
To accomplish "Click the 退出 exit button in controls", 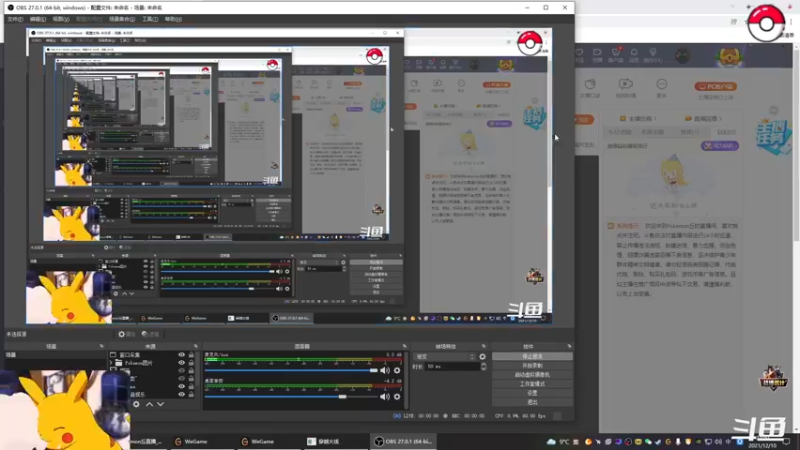I will pyautogui.click(x=532, y=403).
